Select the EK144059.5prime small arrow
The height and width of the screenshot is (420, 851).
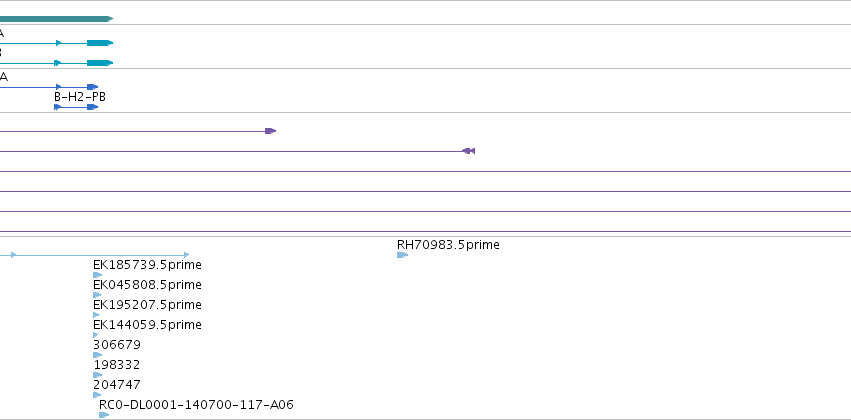96,335
